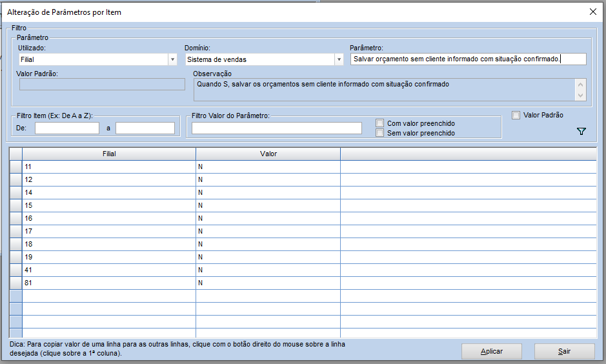The width and height of the screenshot is (606, 364).
Task: Check Sem valor preenchido option
Action: click(380, 133)
